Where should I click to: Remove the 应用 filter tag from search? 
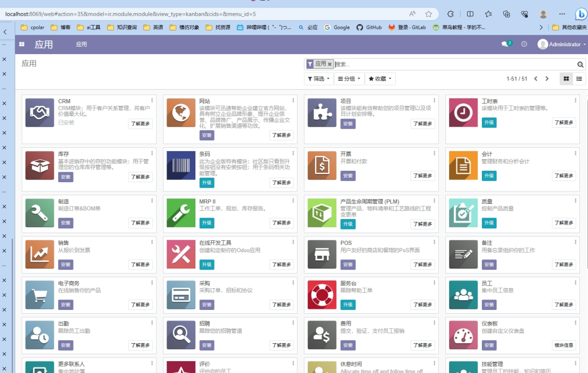pos(330,64)
